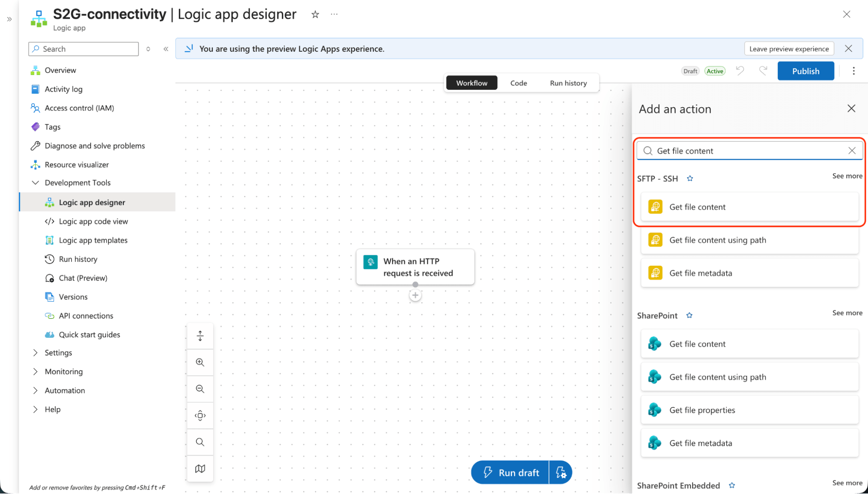Toggle the minimap on the canvas
The image size is (868, 494).
pyautogui.click(x=200, y=468)
